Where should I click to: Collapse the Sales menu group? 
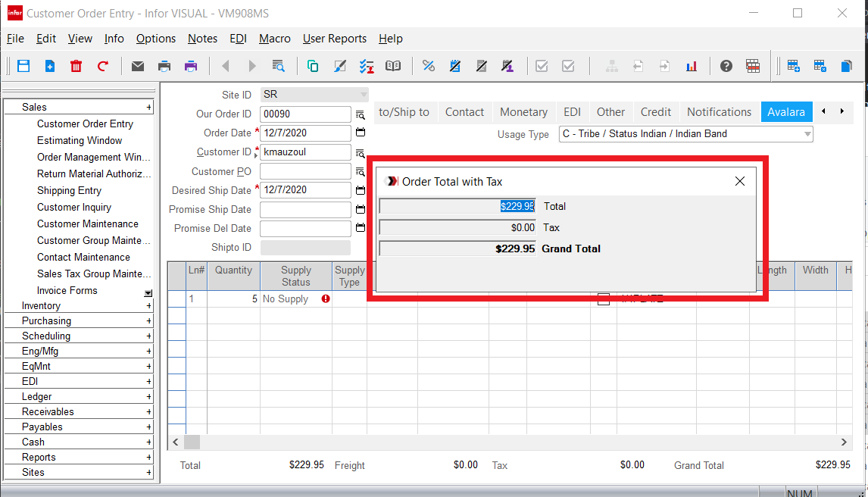[x=148, y=108]
